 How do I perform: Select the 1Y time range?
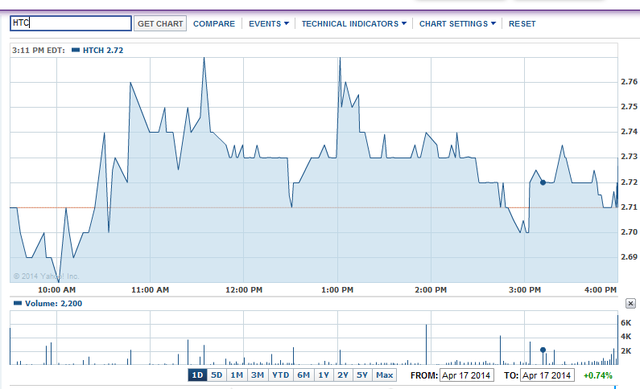324,375
